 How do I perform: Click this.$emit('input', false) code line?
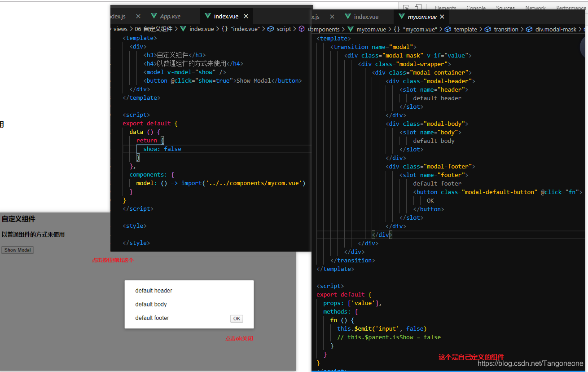(382, 328)
